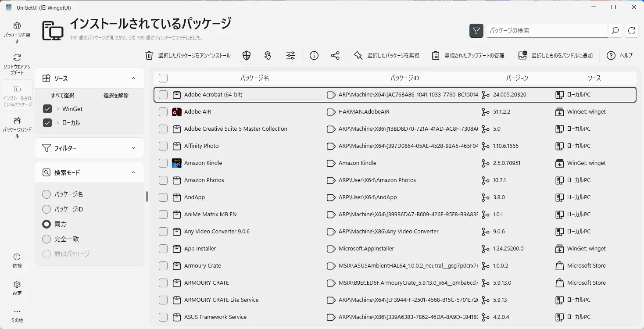Image resolution: width=644 pixels, height=329 pixels.
Task: Sort by パッケージ名 column header
Action: [x=254, y=78]
